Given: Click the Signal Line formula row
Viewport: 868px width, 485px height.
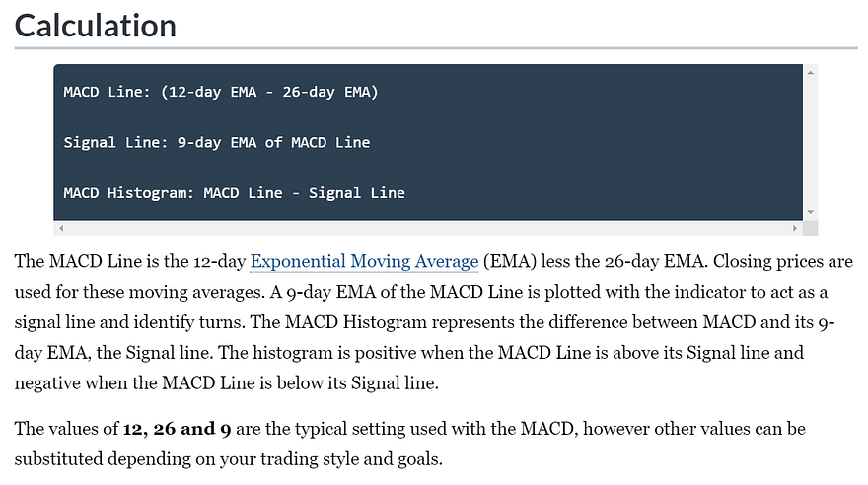Looking at the screenshot, I should 217,142.
